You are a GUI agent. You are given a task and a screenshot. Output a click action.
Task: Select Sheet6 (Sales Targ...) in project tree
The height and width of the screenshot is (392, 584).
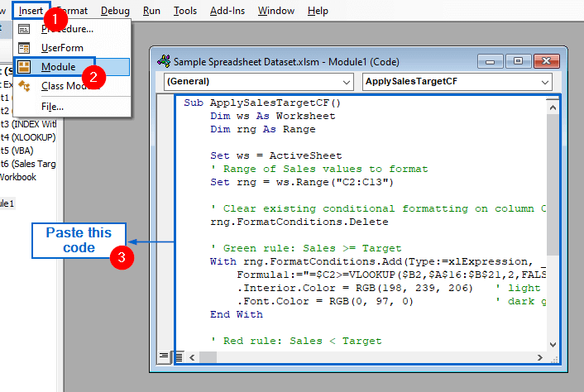[x=27, y=164]
